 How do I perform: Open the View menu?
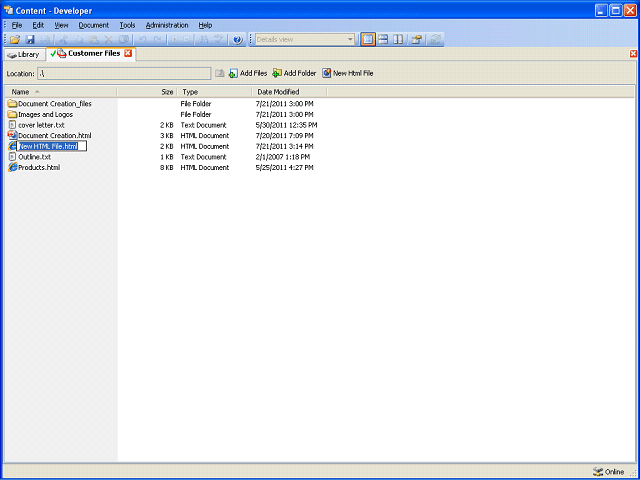(x=62, y=25)
